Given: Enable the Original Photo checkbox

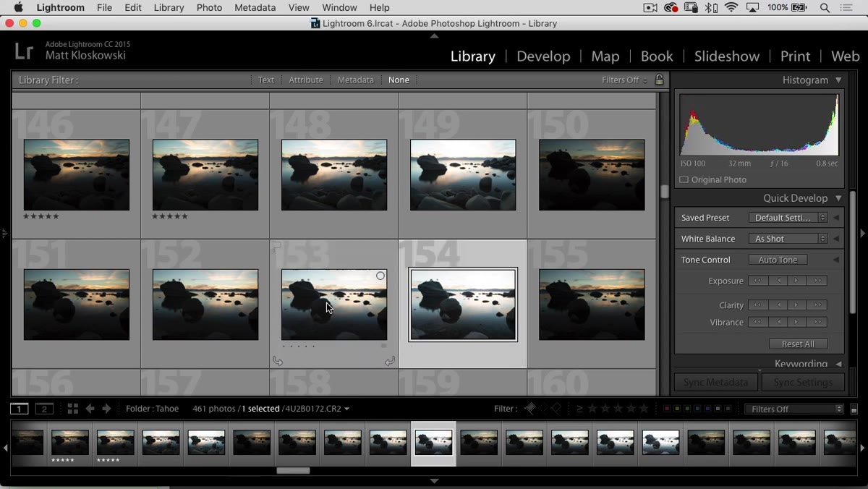Looking at the screenshot, I should coord(684,179).
